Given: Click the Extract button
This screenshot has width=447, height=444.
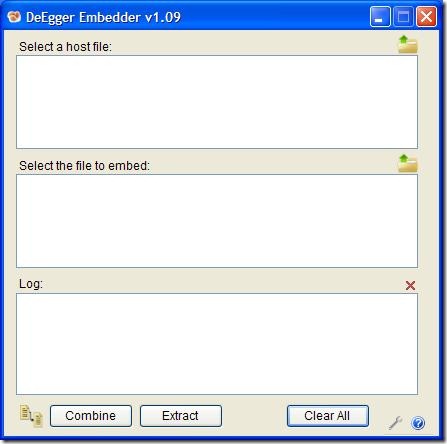Looking at the screenshot, I should tap(181, 416).
